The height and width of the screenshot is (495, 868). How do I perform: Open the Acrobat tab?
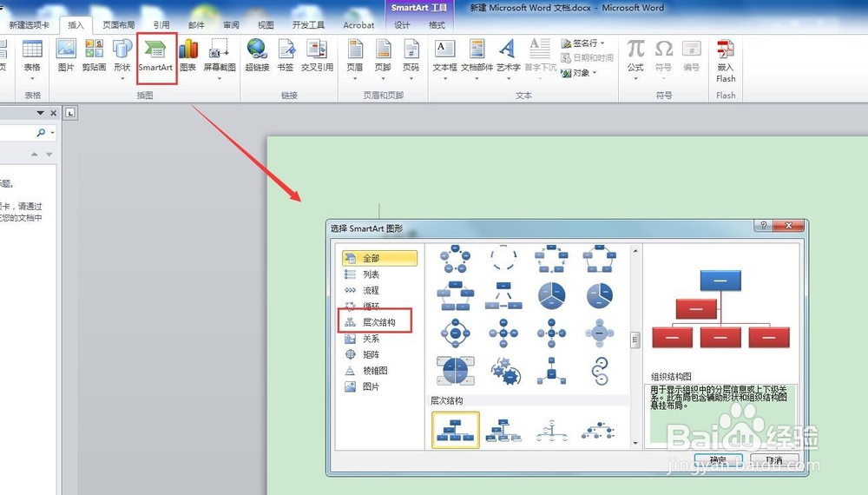(x=358, y=25)
